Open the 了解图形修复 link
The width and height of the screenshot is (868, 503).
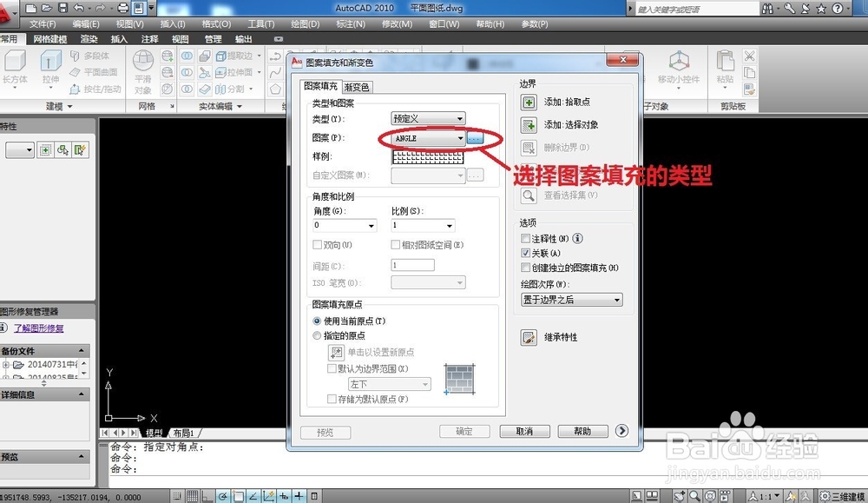point(39,328)
